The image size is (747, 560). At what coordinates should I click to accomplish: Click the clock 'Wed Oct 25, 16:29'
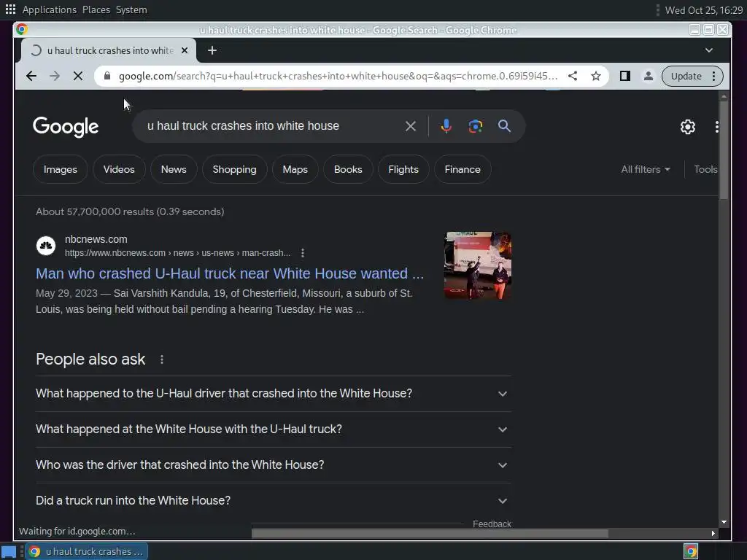(x=704, y=10)
